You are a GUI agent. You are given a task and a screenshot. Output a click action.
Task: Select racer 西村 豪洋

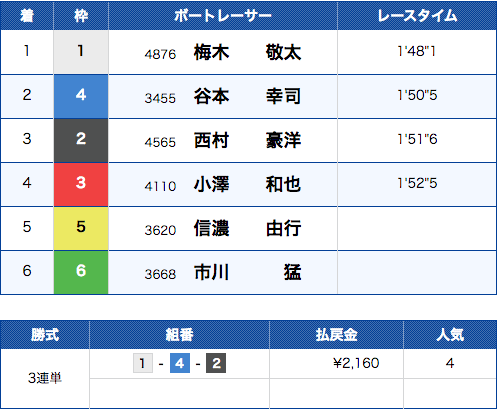[x=247, y=140]
